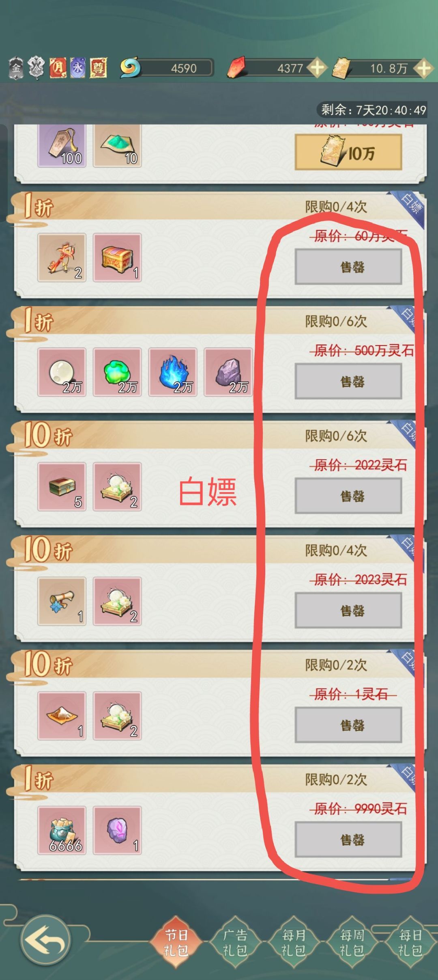This screenshot has width=438, height=980.
Task: Tap the purple crystal stone item
Action: (x=117, y=830)
